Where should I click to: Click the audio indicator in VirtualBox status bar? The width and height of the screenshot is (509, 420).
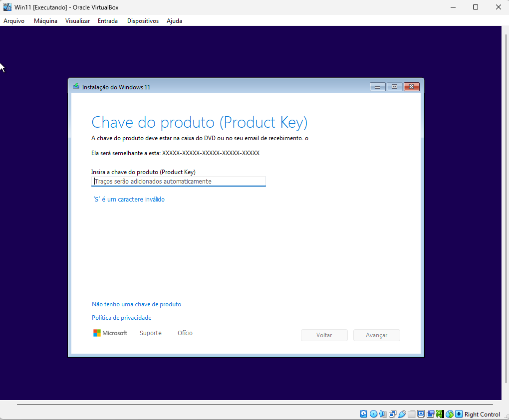[383, 414]
